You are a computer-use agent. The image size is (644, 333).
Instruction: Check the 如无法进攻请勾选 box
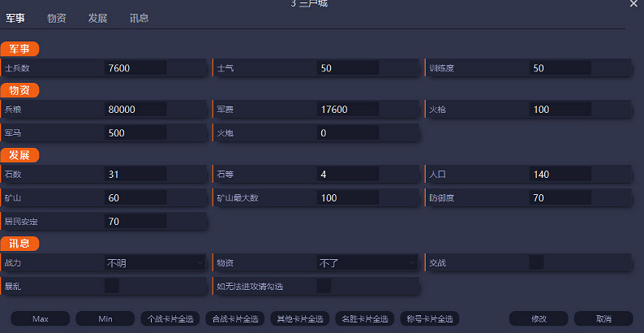tap(324, 285)
